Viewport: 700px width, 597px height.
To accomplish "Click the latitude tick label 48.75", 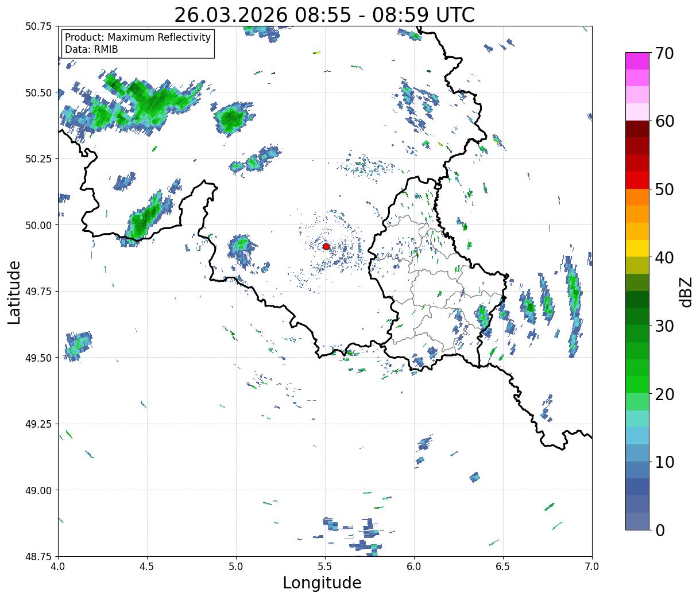I will tap(38, 556).
